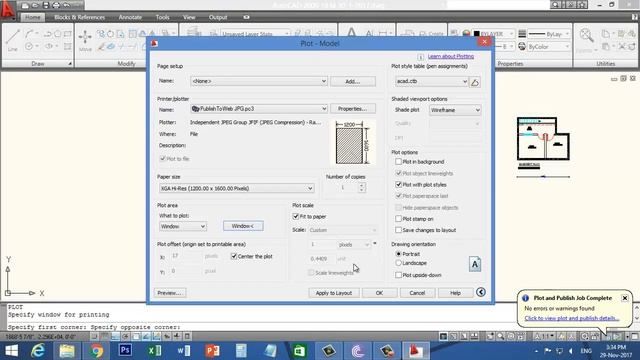Click the command line input area
The height and width of the screenshot is (360, 640).
click(261, 327)
